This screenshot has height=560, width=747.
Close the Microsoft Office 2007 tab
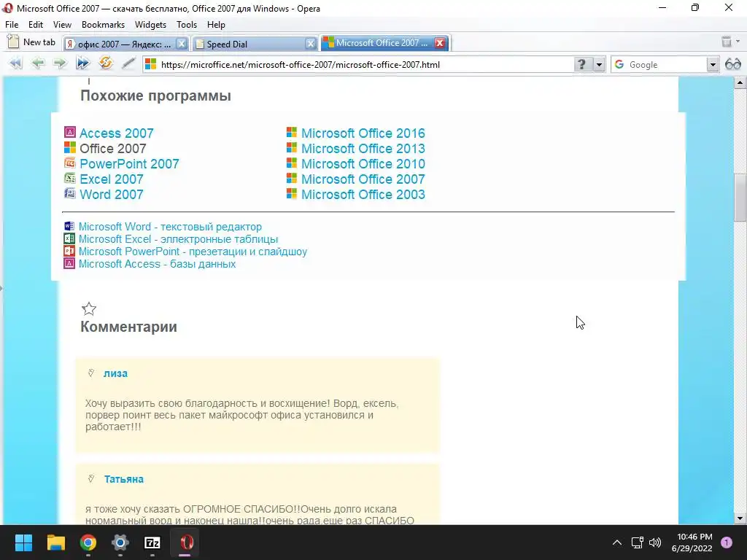coord(440,43)
